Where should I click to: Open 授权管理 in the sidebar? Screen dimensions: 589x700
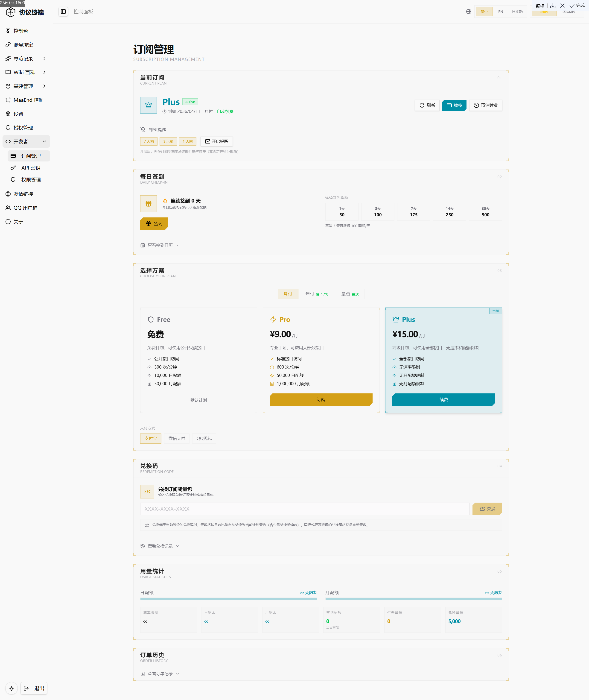point(26,128)
